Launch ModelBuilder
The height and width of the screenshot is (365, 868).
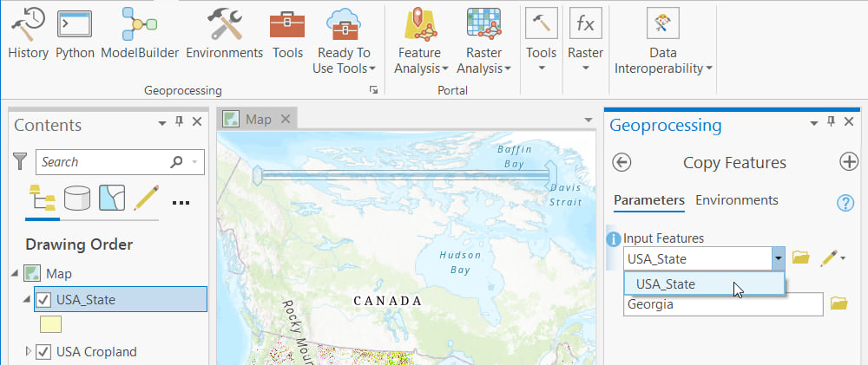140,33
